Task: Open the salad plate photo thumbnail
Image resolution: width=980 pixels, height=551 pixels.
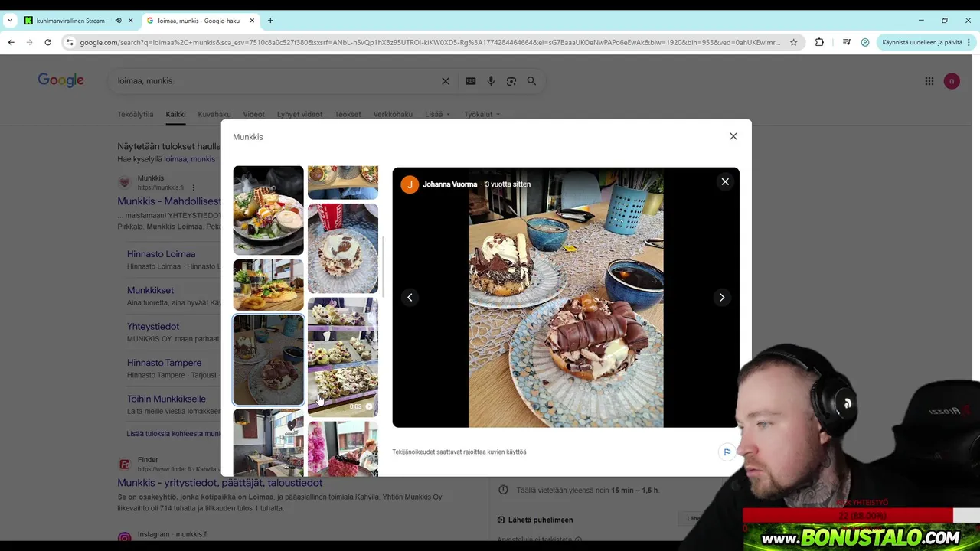Action: click(x=268, y=210)
